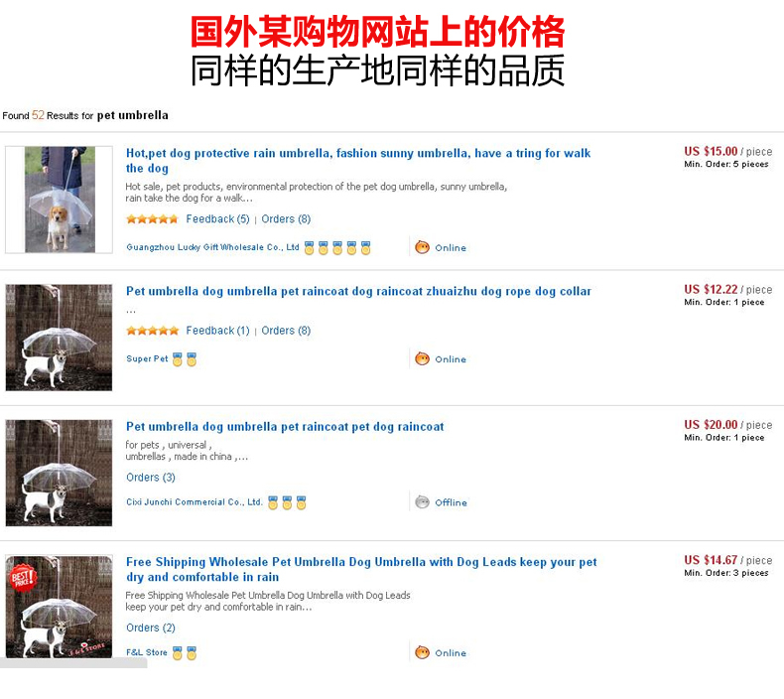Open Orders (3) link of third listing
This screenshot has width=784, height=699.
pyautogui.click(x=151, y=478)
